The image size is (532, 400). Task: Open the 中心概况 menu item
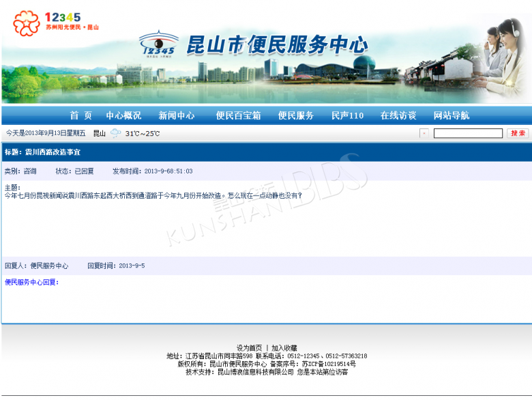tap(123, 115)
